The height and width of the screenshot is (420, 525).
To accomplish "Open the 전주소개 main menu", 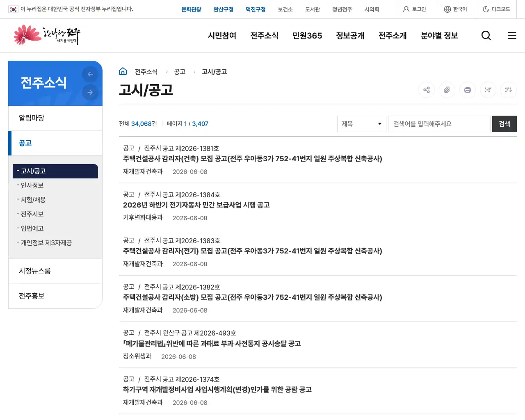I will (x=393, y=36).
